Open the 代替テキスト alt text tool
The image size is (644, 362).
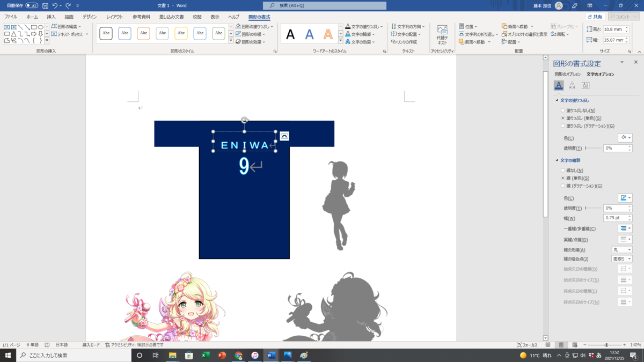point(442,35)
